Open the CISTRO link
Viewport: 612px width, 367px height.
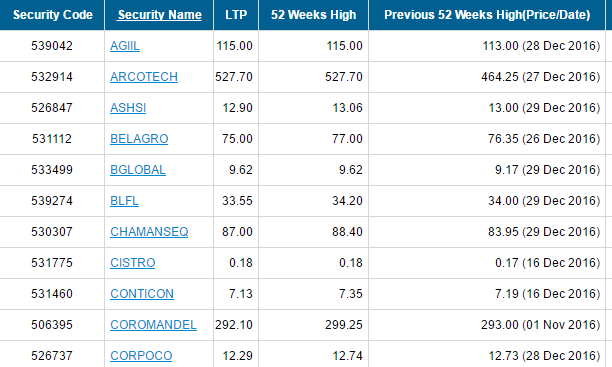(x=133, y=263)
